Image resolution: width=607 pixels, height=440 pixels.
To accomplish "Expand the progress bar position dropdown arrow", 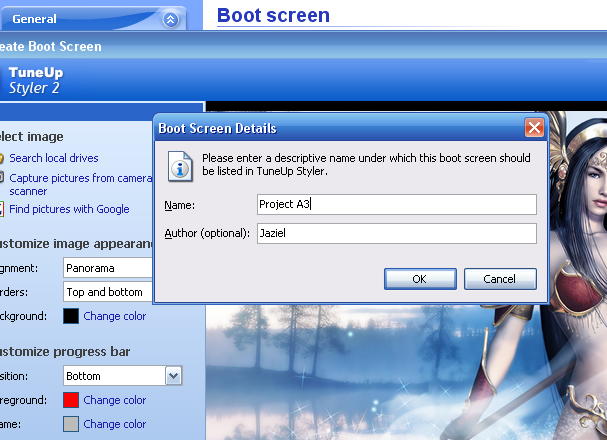I will pos(173,376).
